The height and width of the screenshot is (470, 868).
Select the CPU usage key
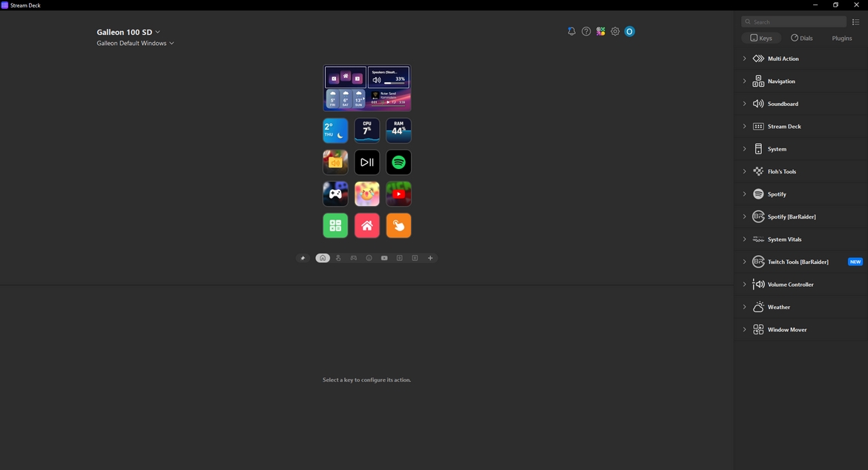click(x=367, y=130)
